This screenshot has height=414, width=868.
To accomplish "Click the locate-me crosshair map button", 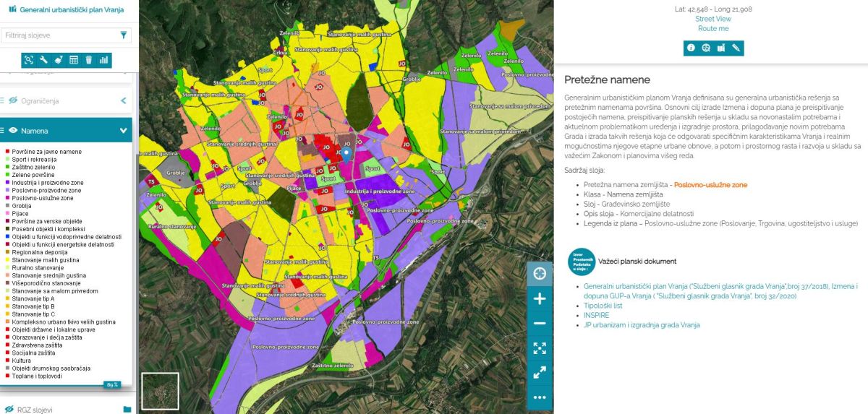I will pos(539,274).
